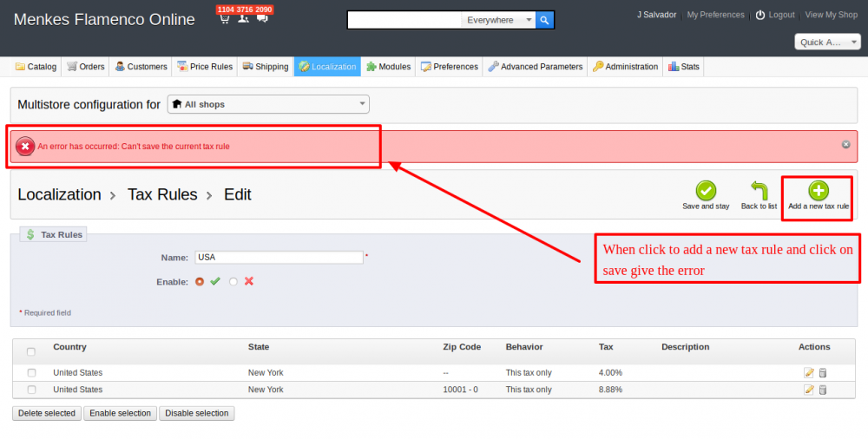Click the 4.00% tax value cell
The image size is (868, 439).
tap(610, 373)
